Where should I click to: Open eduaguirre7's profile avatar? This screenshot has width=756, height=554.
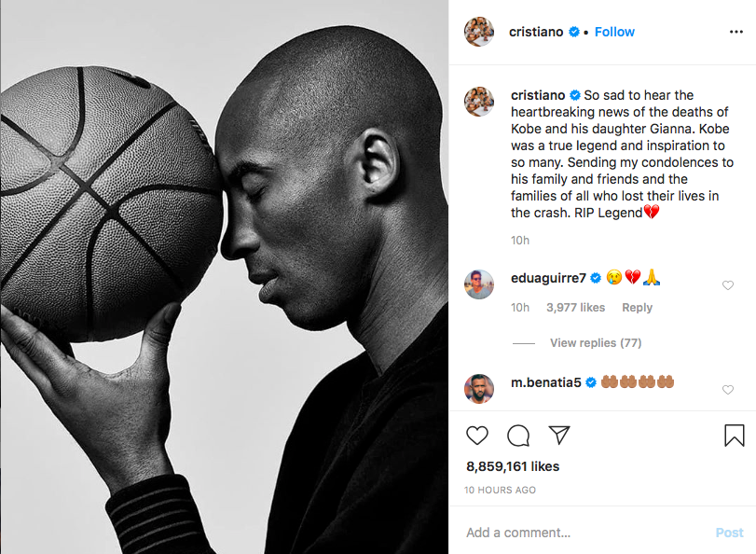(x=479, y=284)
